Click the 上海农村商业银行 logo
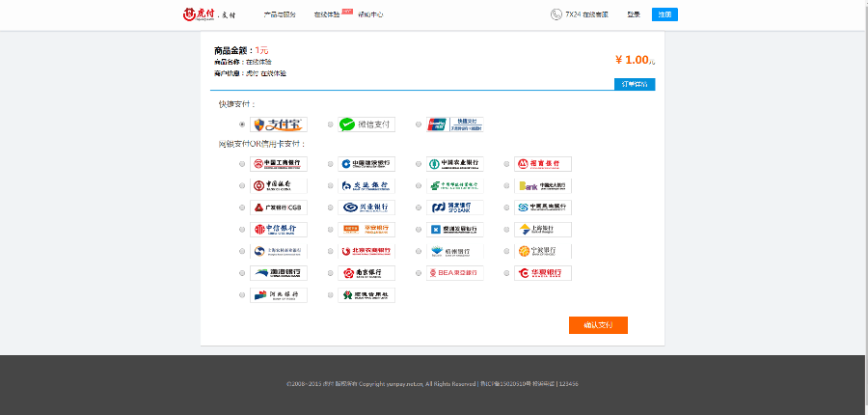The image size is (868, 415). 279,252
